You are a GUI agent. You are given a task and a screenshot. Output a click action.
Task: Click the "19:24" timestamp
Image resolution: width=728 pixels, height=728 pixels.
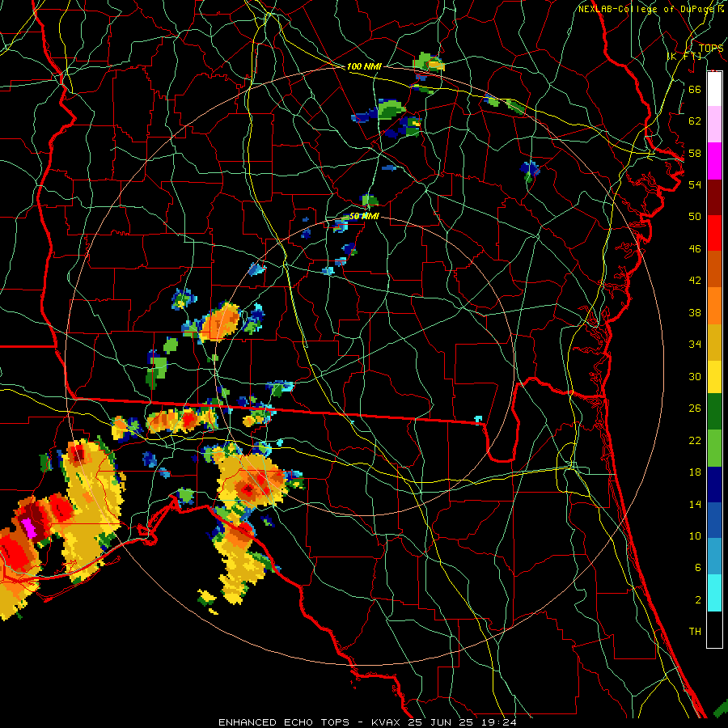point(498,722)
